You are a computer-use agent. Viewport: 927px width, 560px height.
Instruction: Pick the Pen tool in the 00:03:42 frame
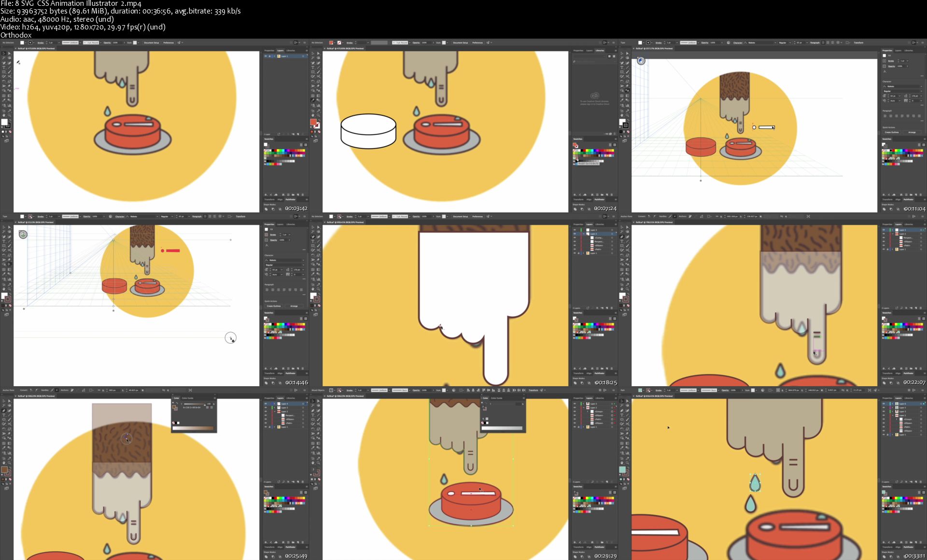click(4, 63)
